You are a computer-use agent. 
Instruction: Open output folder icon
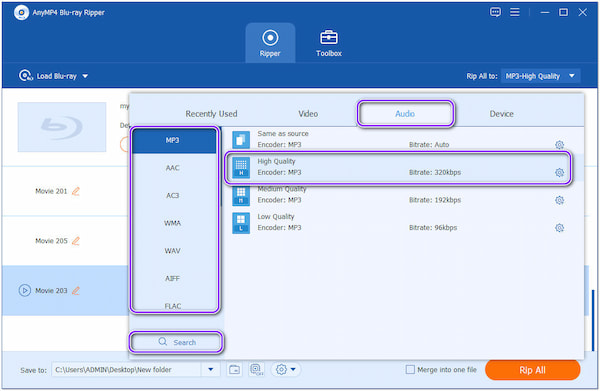tap(235, 370)
